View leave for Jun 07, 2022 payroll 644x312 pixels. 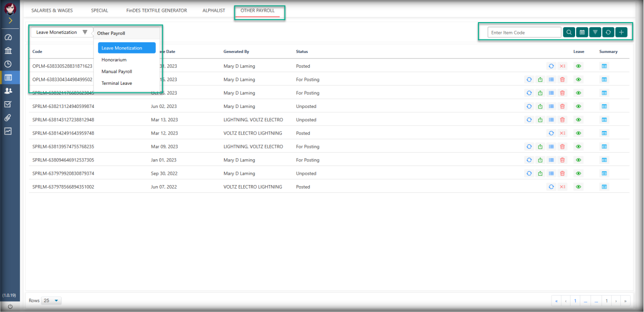(x=579, y=187)
